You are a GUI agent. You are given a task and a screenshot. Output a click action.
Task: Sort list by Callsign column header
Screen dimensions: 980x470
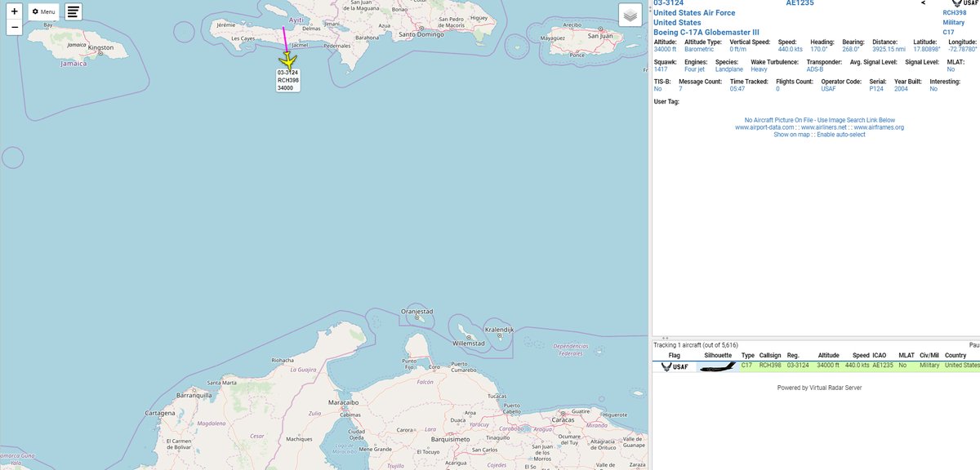coord(770,356)
